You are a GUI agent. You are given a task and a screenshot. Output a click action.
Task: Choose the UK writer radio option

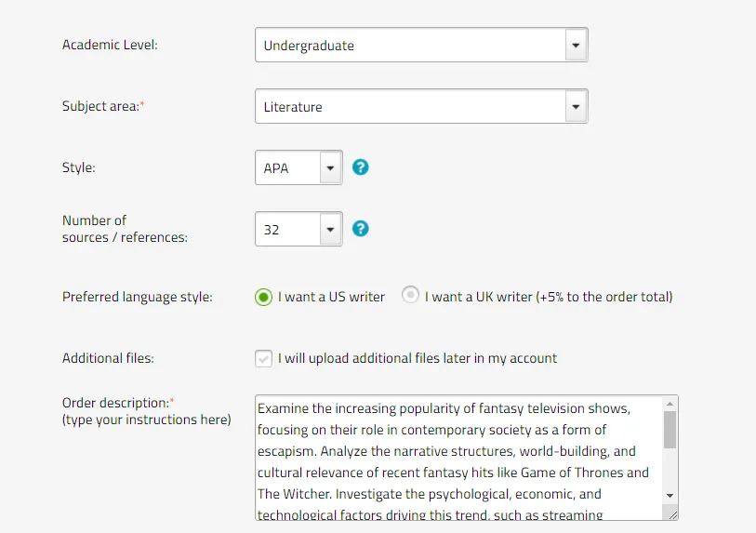tap(410, 294)
